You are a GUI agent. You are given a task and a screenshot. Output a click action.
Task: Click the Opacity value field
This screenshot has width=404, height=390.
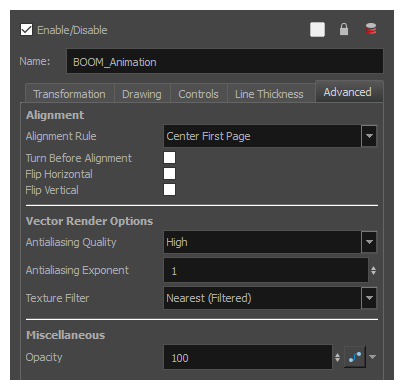pos(248,357)
